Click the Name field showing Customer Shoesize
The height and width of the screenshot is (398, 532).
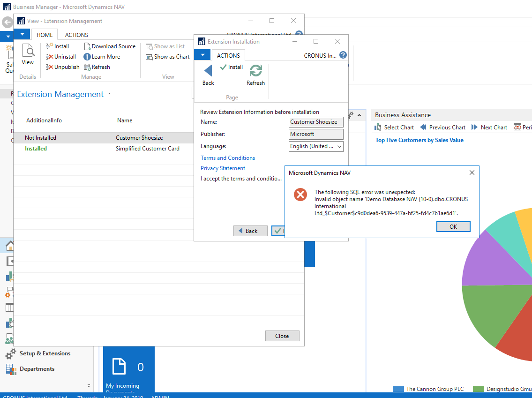coord(316,122)
